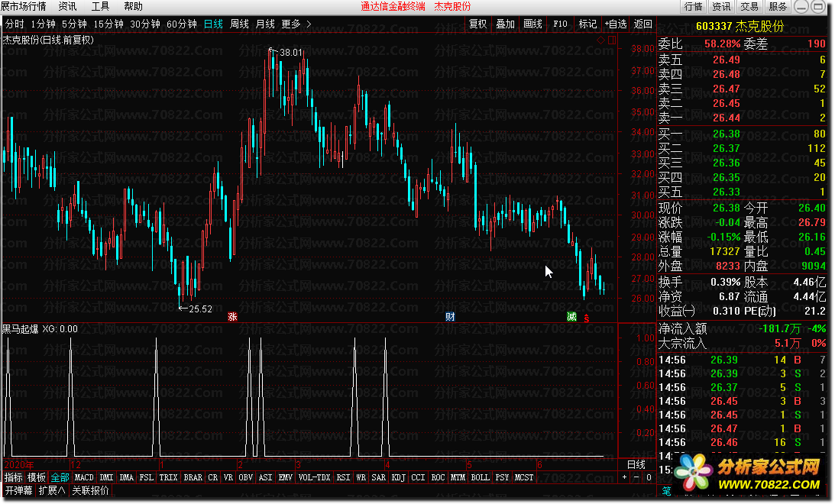Click the minus zoom-out button beside indicator tabs
Viewport: 835px width, 504px height.
coord(636,477)
